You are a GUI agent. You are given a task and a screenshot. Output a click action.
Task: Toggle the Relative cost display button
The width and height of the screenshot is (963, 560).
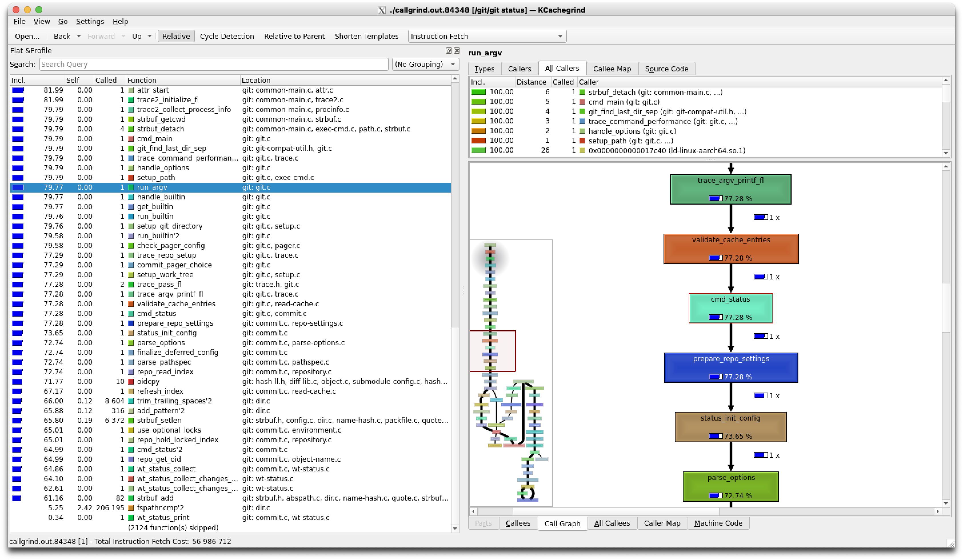176,36
